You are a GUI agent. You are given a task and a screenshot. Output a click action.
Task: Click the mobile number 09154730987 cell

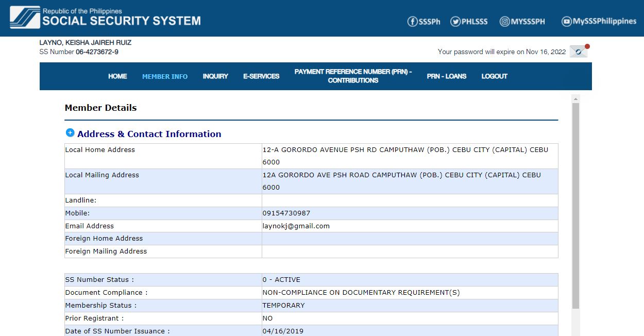[286, 213]
